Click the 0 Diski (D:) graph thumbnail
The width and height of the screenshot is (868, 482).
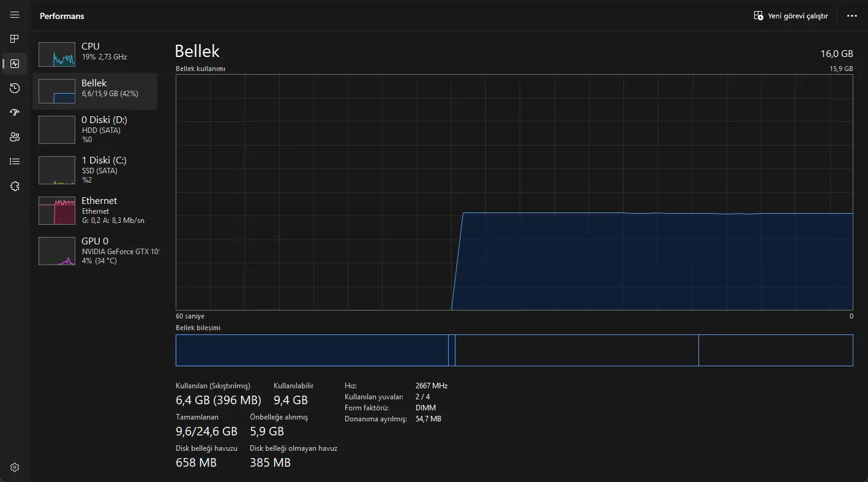click(x=57, y=129)
